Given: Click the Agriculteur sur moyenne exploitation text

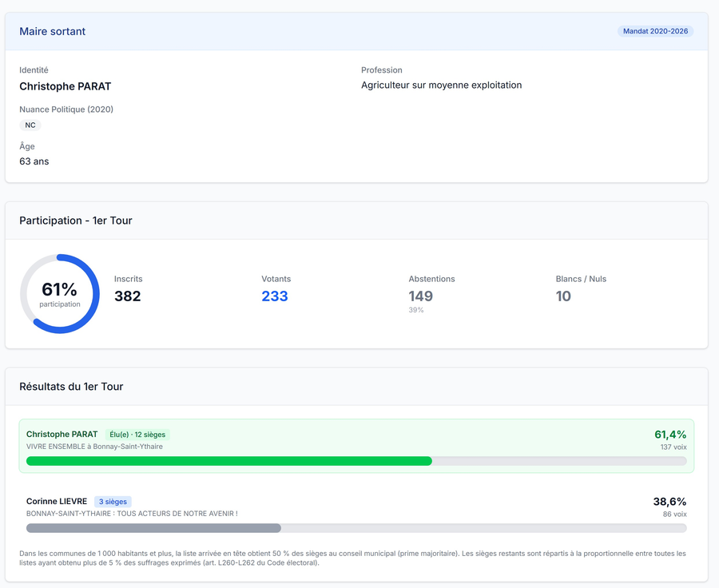Looking at the screenshot, I should (x=441, y=85).
